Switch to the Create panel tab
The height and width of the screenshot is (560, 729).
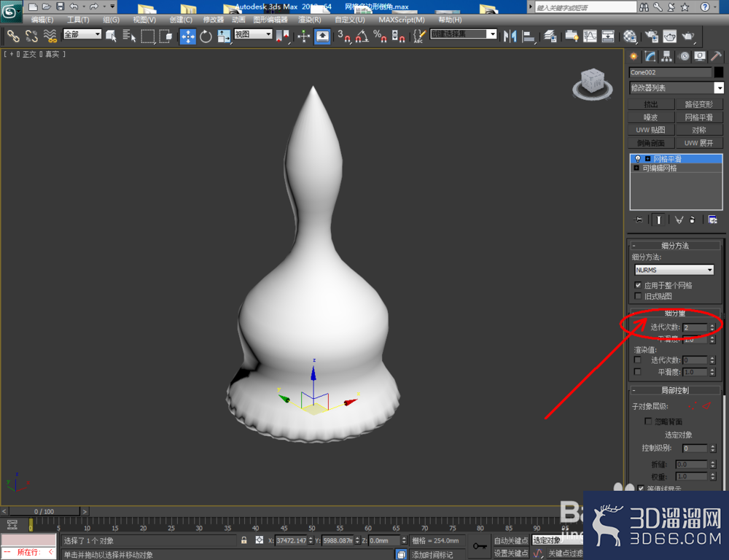pyautogui.click(x=634, y=57)
